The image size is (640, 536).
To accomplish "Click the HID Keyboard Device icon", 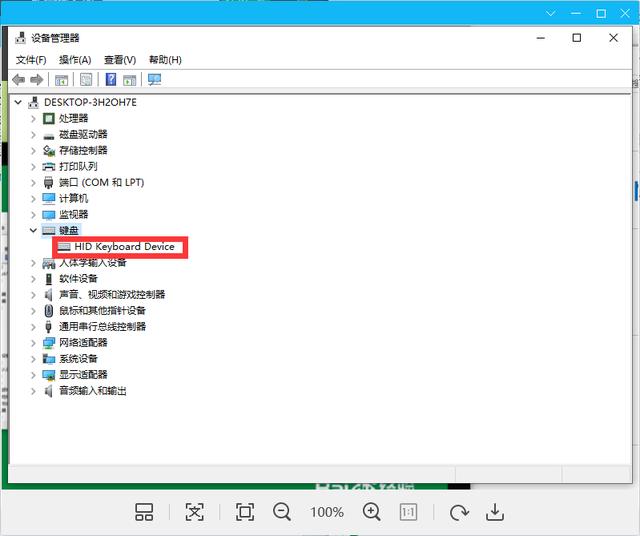I will (x=64, y=247).
